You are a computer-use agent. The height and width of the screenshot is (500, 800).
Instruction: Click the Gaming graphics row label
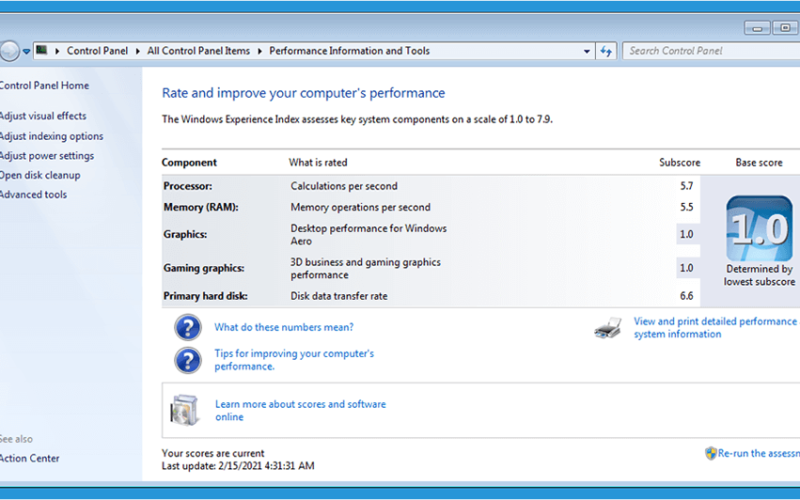click(x=204, y=268)
